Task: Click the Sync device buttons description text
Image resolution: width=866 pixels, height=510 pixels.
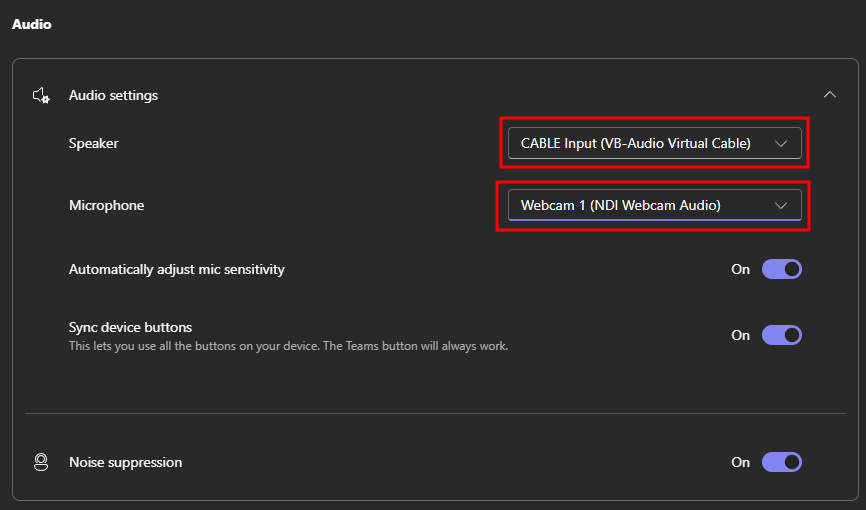Action: 288,346
